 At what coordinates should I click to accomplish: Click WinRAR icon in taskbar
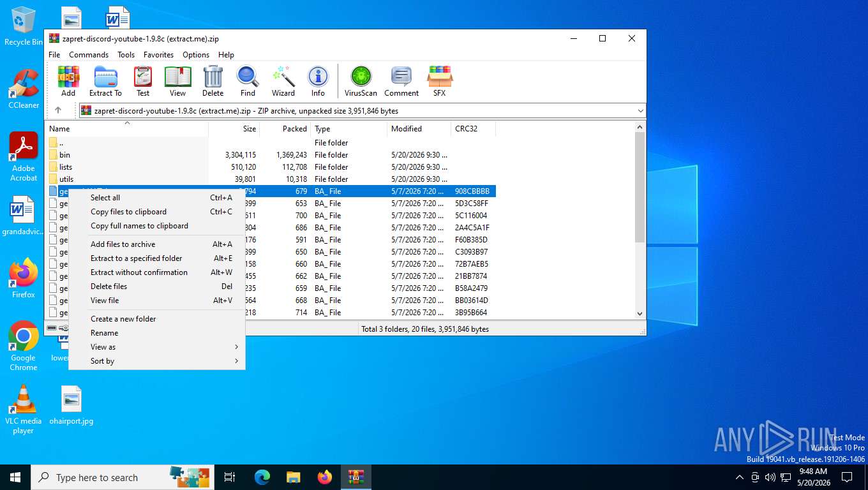tap(356, 477)
